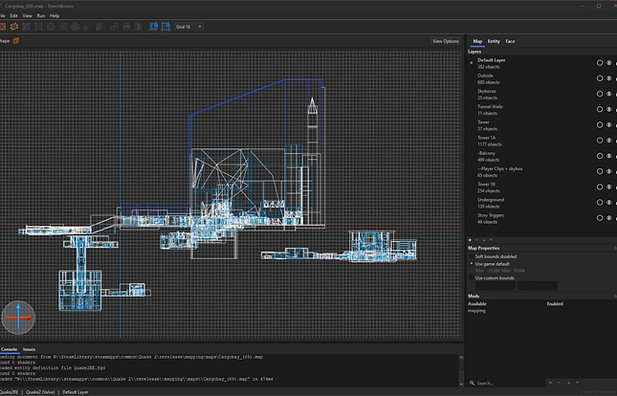This screenshot has width=617, height=396.
Task: Click the second custom bounds input field
Action: coord(538,285)
